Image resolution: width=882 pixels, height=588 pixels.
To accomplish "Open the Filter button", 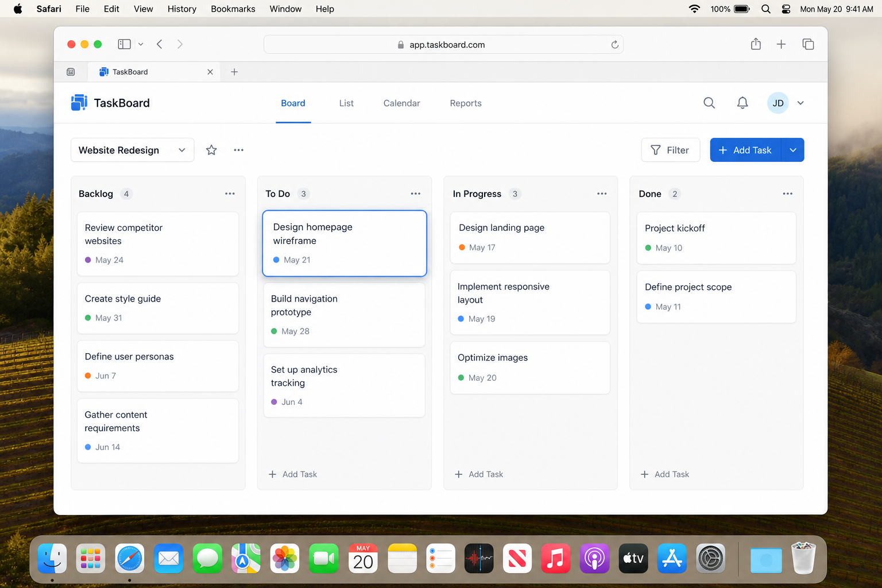I will click(670, 150).
